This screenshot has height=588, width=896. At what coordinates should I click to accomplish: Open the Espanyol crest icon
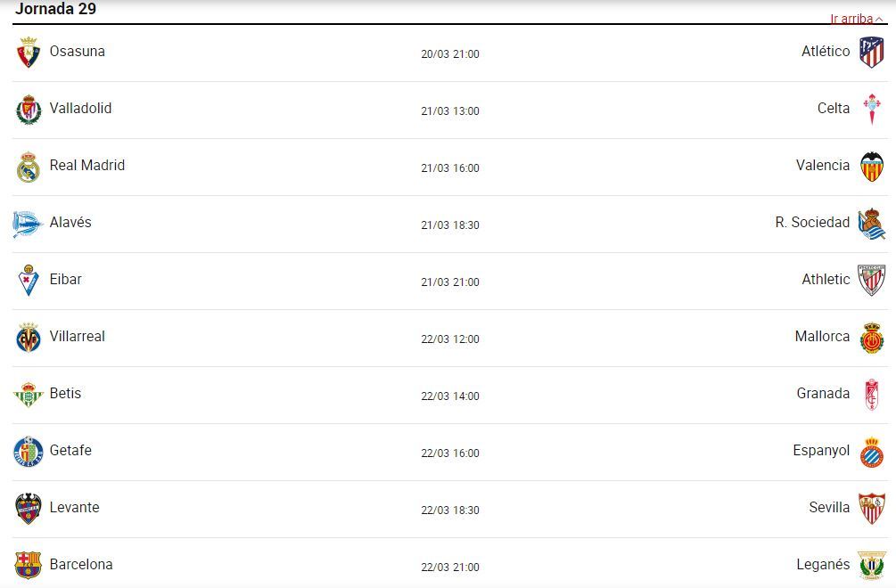[871, 452]
